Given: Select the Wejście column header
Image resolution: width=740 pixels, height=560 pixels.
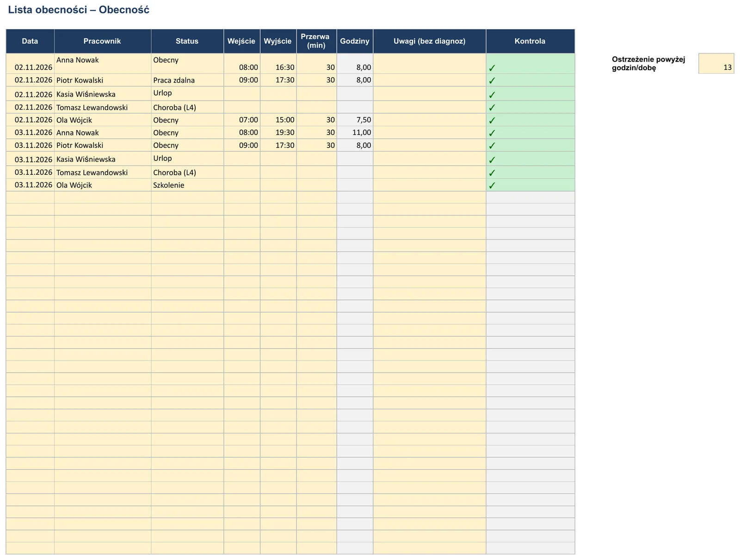Looking at the screenshot, I should 241,41.
